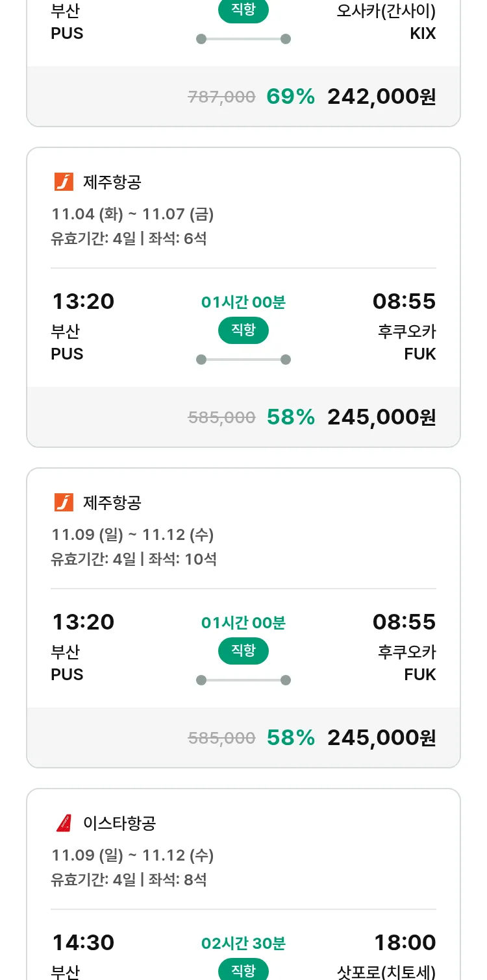This screenshot has height=980, width=487.
Task: Choose the 245,000원 fare for 11.04 departure
Action: click(381, 417)
